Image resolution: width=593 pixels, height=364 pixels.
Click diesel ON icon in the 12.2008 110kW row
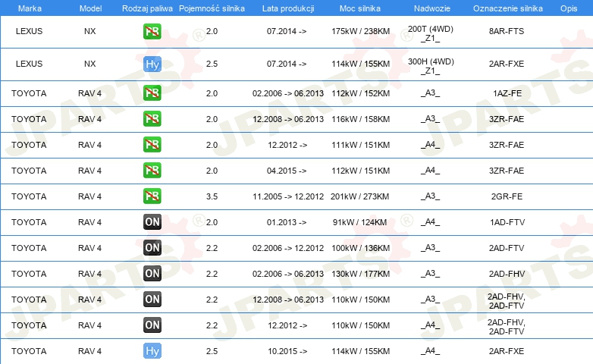tap(152, 300)
